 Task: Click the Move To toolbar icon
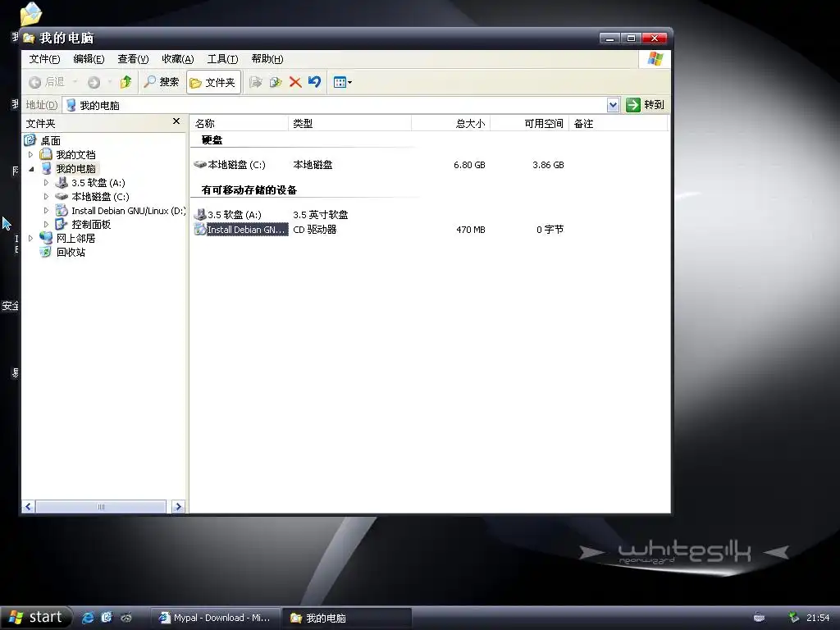click(256, 82)
